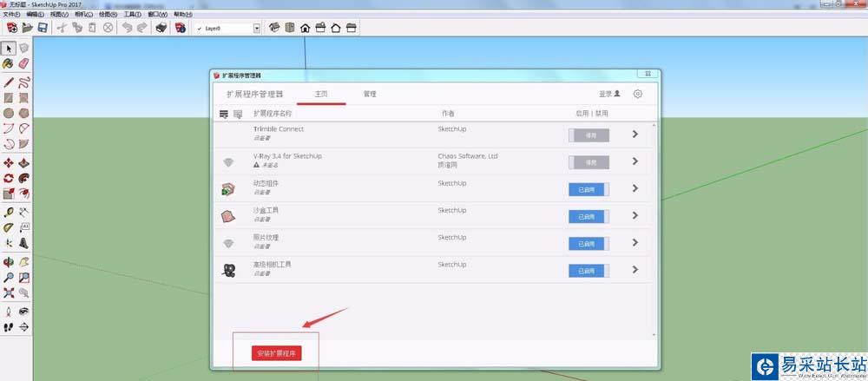The width and height of the screenshot is (868, 381).
Task: Pick the Eraser tool
Action: pos(23,63)
